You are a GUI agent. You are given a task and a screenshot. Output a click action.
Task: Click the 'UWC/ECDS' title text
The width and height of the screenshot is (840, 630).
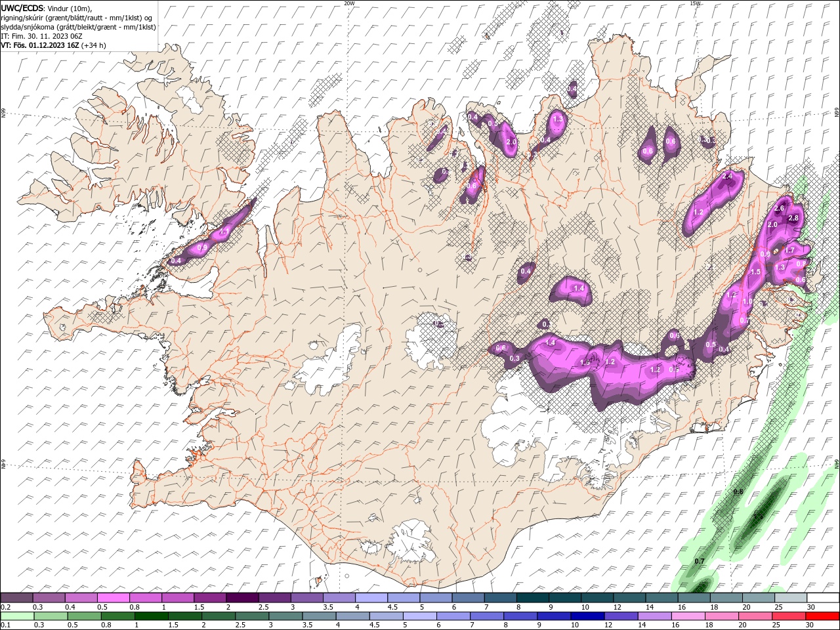coord(22,8)
